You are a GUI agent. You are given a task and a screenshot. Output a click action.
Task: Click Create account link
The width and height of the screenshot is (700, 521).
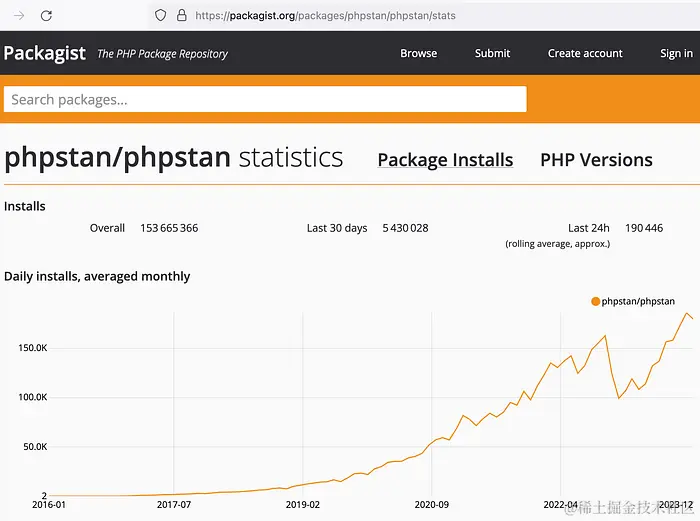585,53
